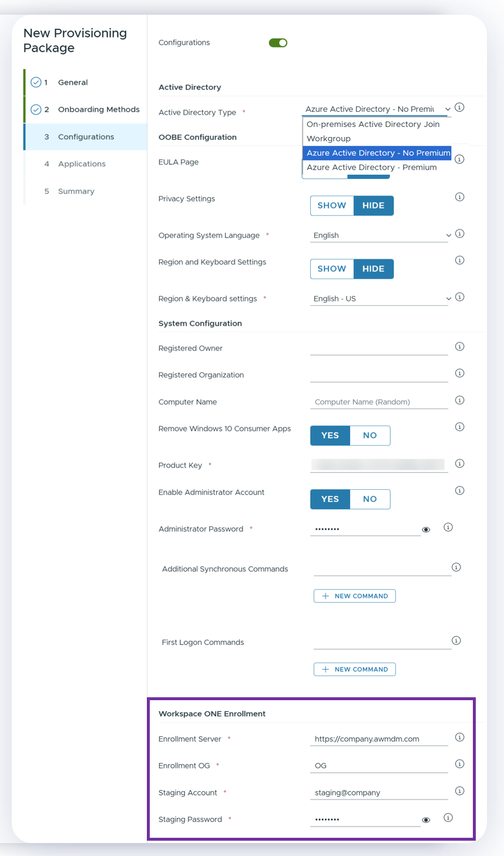
Task: Click the info icon next to Staging Account
Action: (x=460, y=791)
